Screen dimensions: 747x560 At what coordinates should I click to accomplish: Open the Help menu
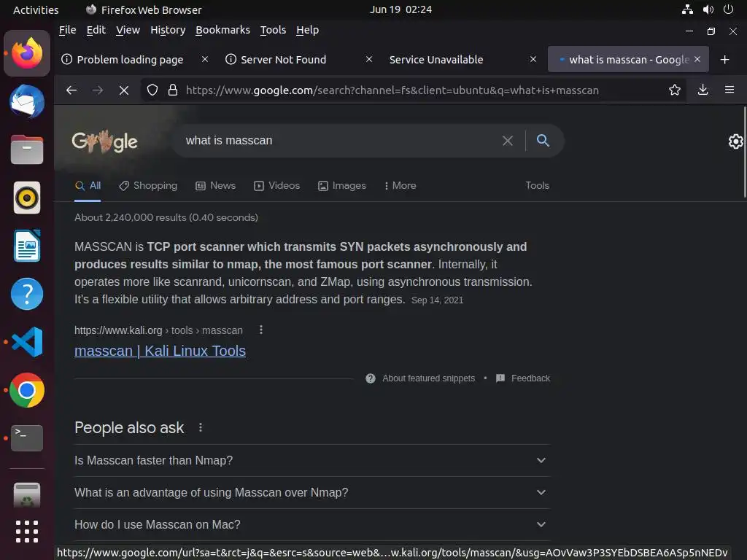(307, 30)
